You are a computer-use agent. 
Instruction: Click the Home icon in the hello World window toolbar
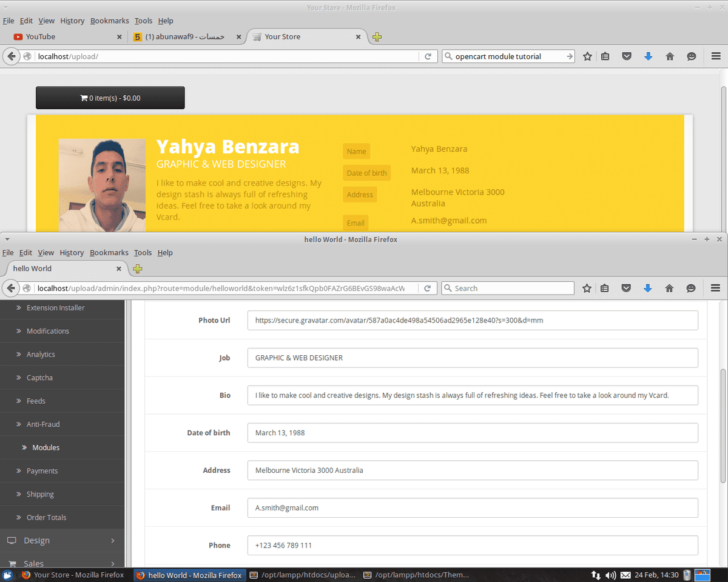[x=669, y=289]
